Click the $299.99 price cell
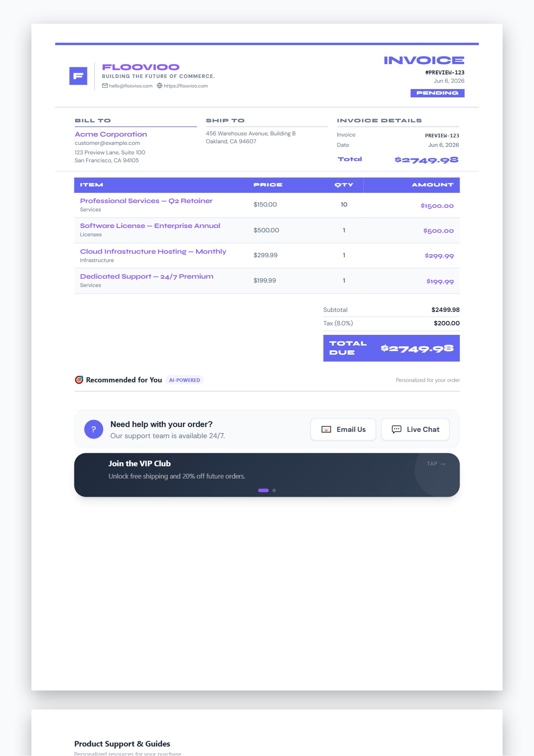 pyautogui.click(x=265, y=255)
